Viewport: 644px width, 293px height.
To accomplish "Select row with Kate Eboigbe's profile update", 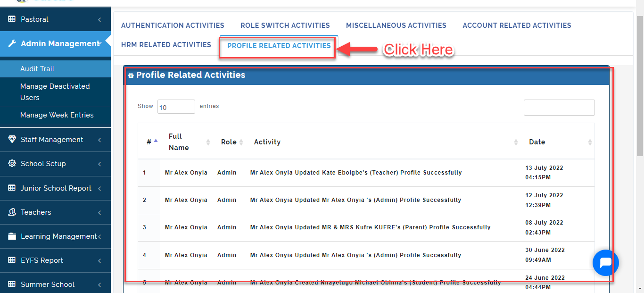I will pos(366,173).
